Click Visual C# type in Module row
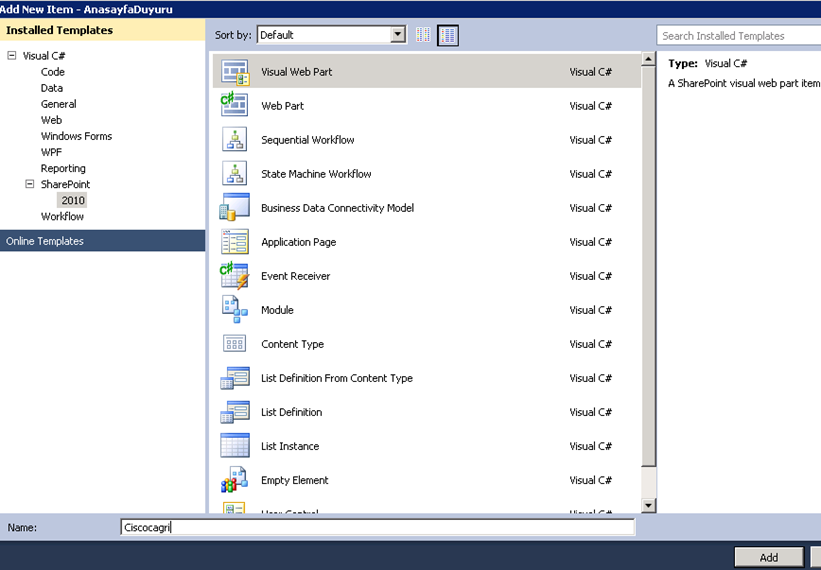Screen dimensions: 821x570 point(591,310)
